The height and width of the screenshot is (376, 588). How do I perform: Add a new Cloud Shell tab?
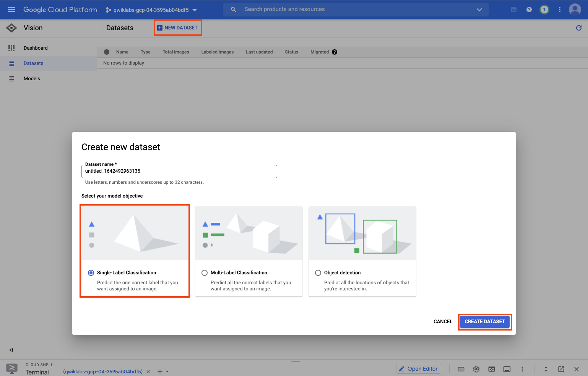[160, 371]
